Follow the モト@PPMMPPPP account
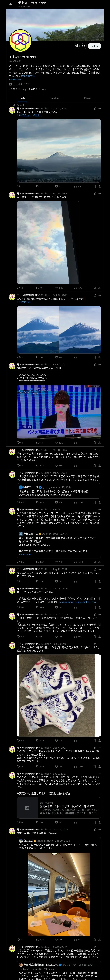The width and height of the screenshot is (110, 980). tap(95, 46)
